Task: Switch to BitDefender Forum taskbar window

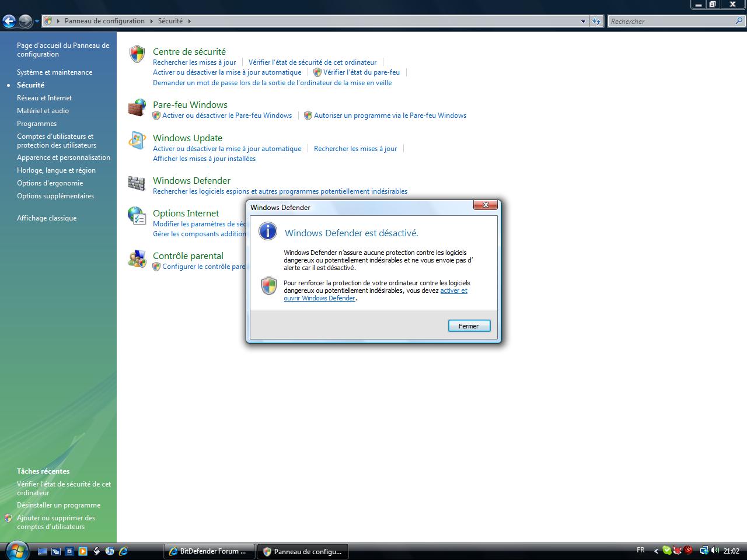Action: pyautogui.click(x=209, y=551)
